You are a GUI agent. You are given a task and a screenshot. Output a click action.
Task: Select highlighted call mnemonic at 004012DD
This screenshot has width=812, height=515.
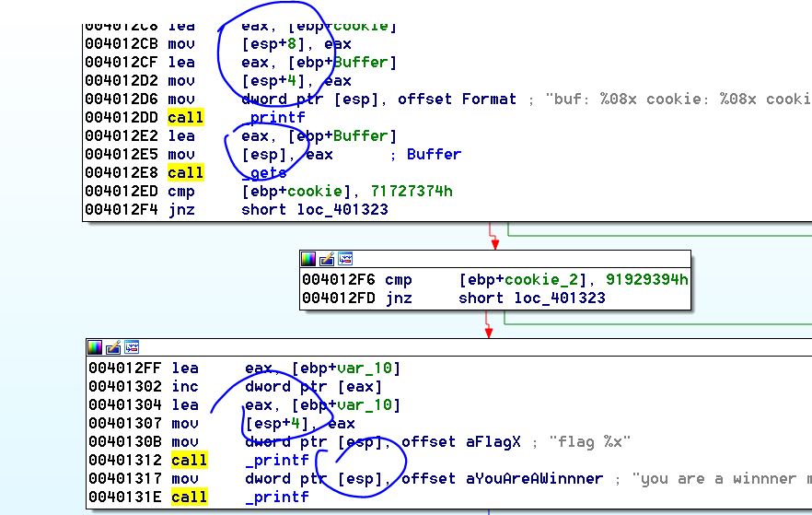click(x=186, y=117)
